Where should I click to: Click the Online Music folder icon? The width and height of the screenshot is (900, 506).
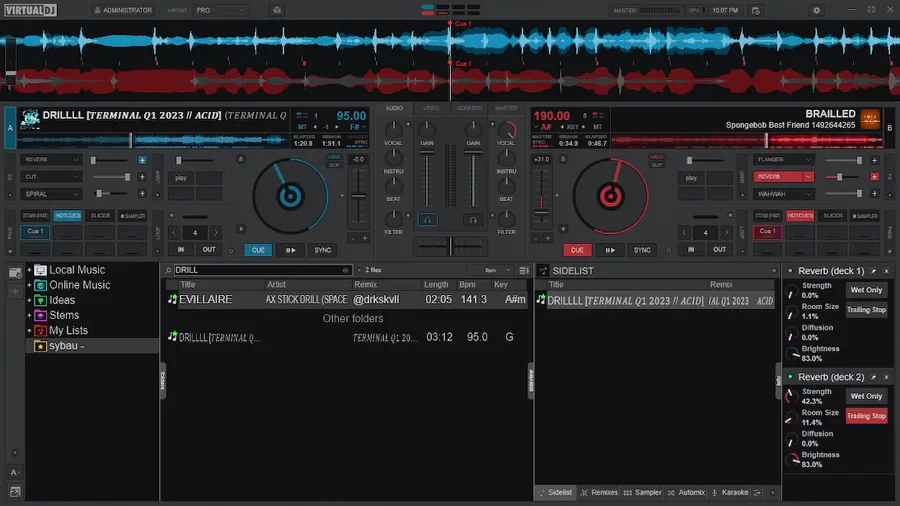point(40,285)
